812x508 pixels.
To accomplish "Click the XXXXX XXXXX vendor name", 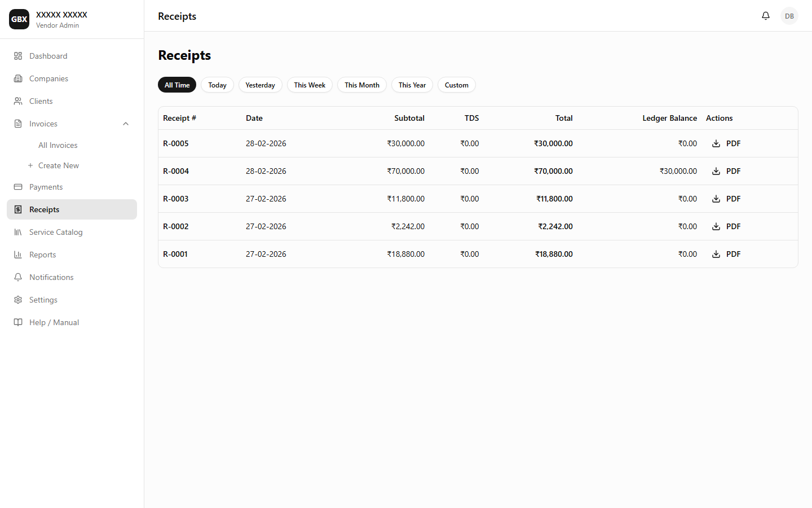I will coord(61,15).
